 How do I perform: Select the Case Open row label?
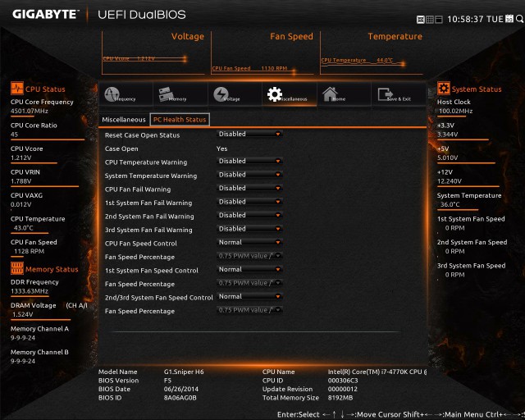[121, 148]
